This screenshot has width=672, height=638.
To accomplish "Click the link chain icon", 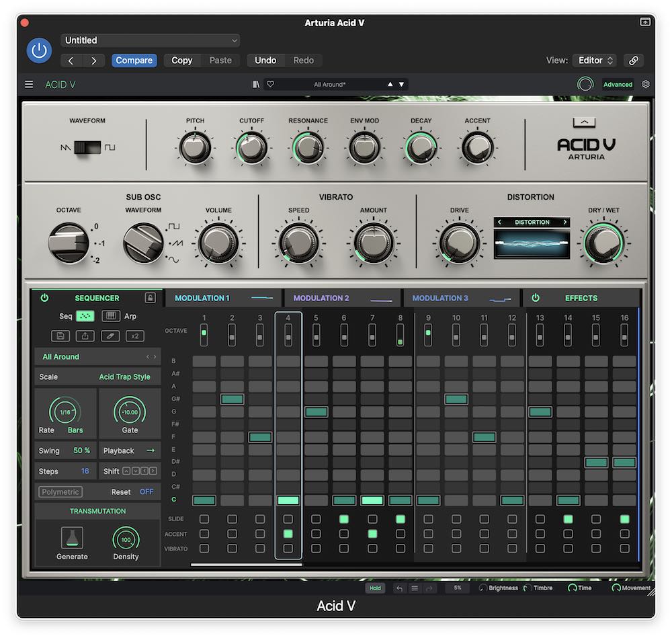I will [x=634, y=61].
